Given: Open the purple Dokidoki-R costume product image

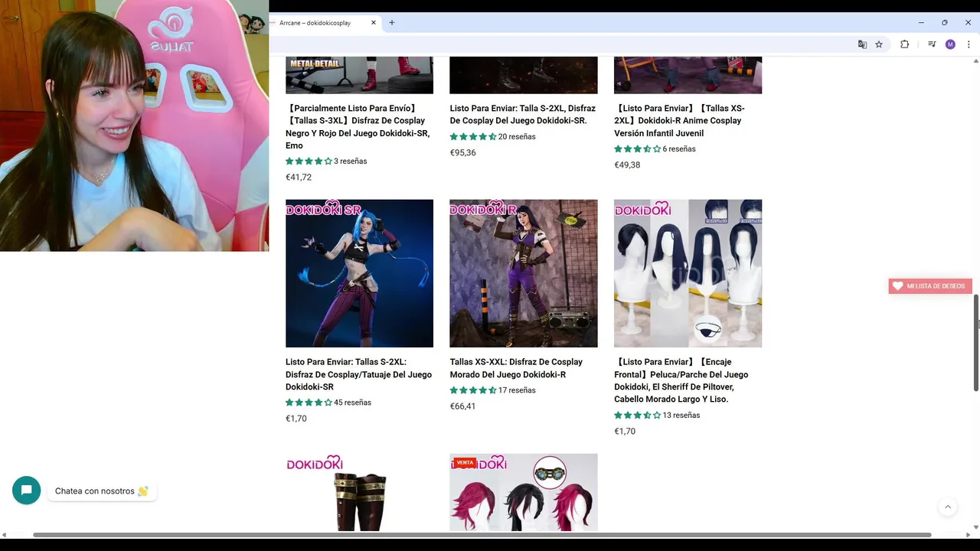Looking at the screenshot, I should click(524, 273).
